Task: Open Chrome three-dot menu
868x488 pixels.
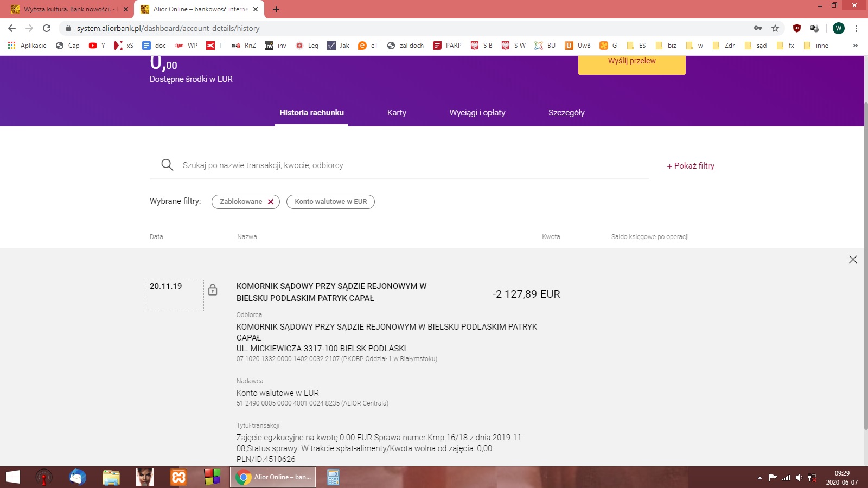Action: (x=856, y=28)
